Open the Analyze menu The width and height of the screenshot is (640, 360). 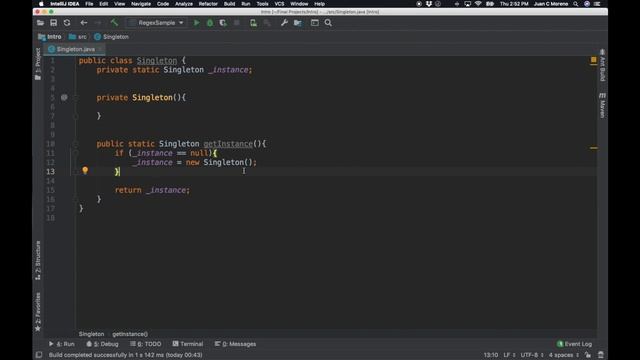(184, 4)
